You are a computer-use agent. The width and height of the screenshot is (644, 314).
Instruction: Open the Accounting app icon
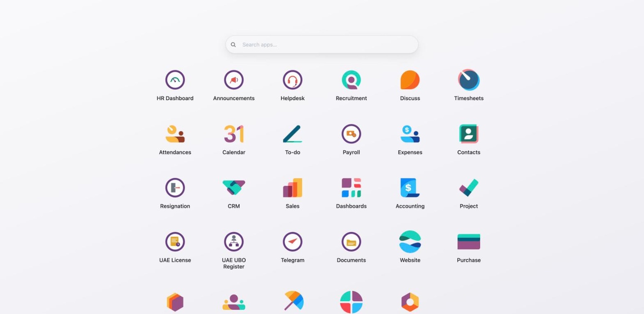[410, 188]
